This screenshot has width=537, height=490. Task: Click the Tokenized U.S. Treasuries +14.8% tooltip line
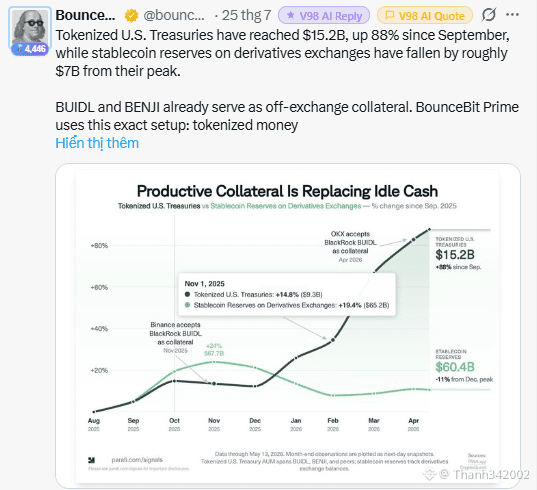(253, 294)
